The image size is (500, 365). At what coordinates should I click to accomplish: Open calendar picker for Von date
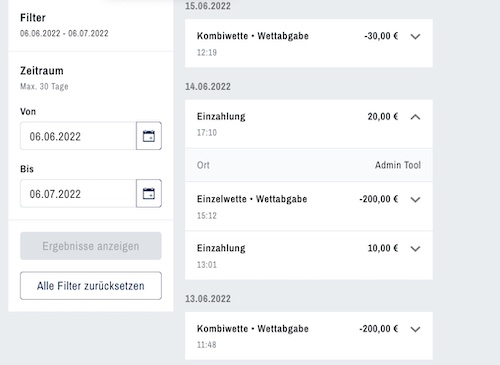click(x=149, y=136)
